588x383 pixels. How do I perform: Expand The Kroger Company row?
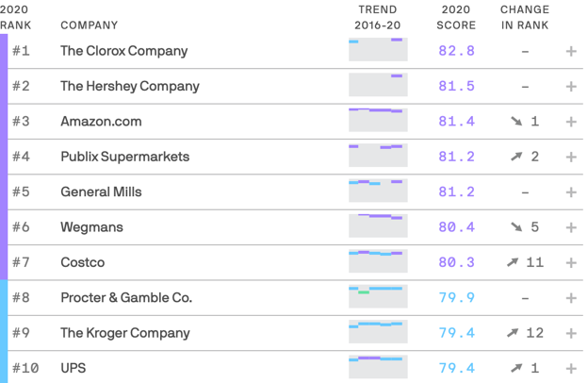pyautogui.click(x=571, y=333)
